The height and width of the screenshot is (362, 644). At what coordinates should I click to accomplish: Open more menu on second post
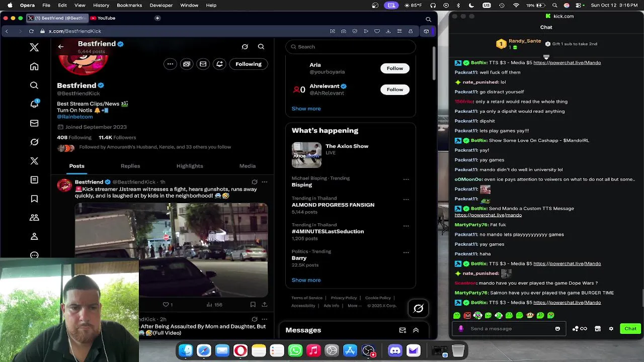[x=265, y=319]
